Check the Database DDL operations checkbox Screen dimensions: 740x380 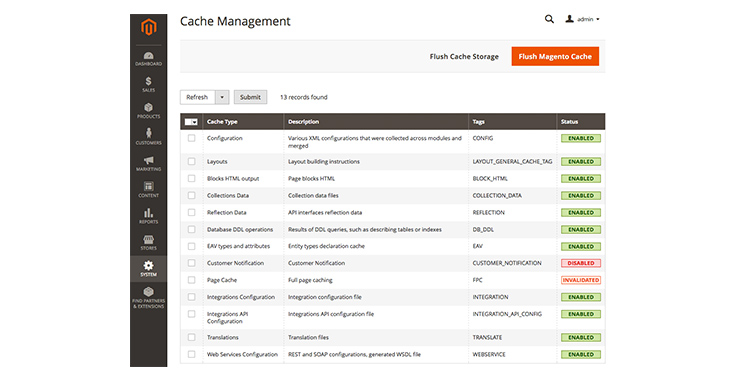coord(192,229)
